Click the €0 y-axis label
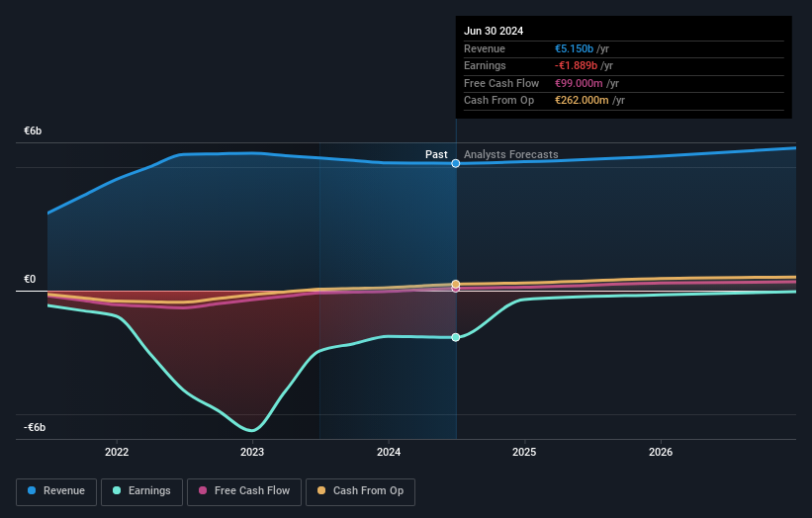The height and width of the screenshot is (518, 812). pyautogui.click(x=30, y=280)
